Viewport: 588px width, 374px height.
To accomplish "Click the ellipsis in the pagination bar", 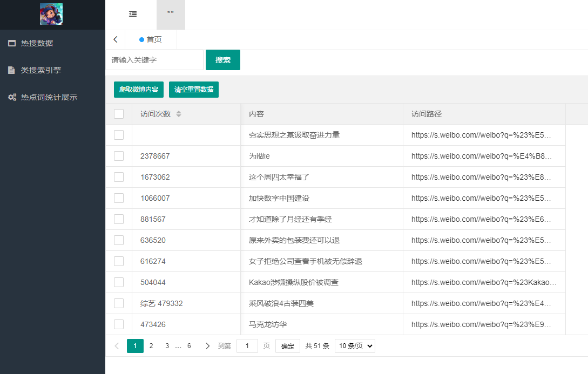I will (179, 345).
